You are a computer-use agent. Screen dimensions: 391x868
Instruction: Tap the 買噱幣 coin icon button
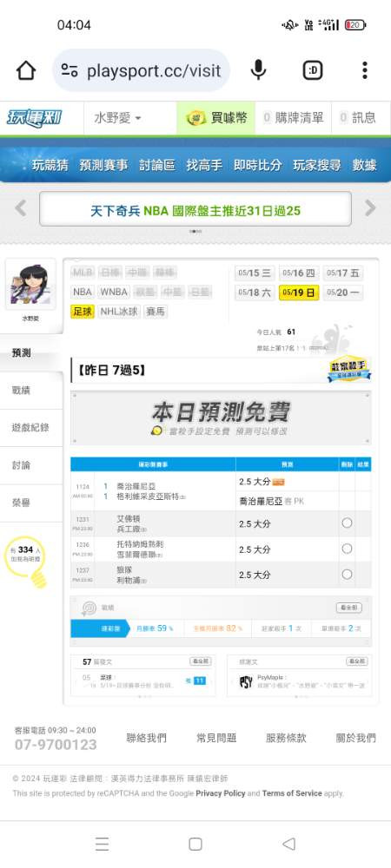tap(215, 118)
